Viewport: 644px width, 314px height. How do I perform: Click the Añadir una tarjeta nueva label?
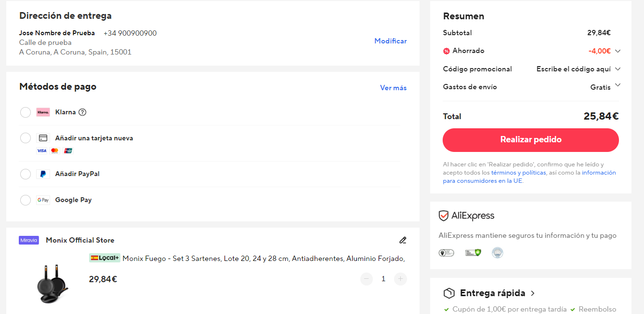(94, 138)
